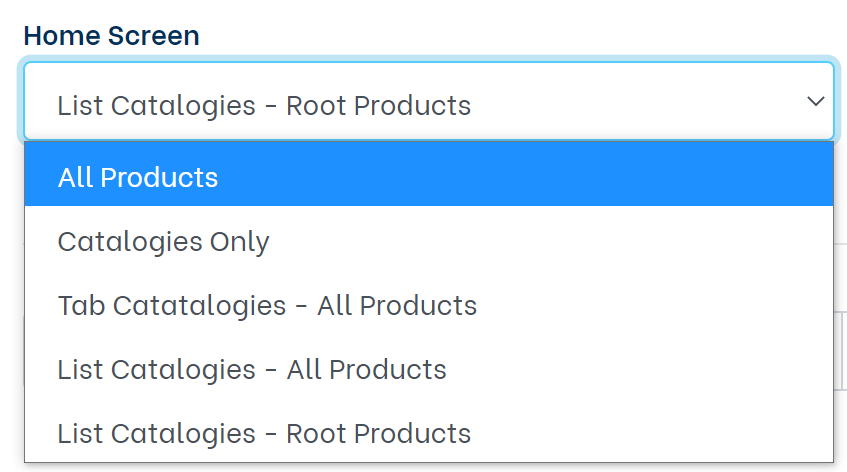The image size is (847, 472).
Task: Set Home Screen to Catalogies Only
Action: point(163,242)
